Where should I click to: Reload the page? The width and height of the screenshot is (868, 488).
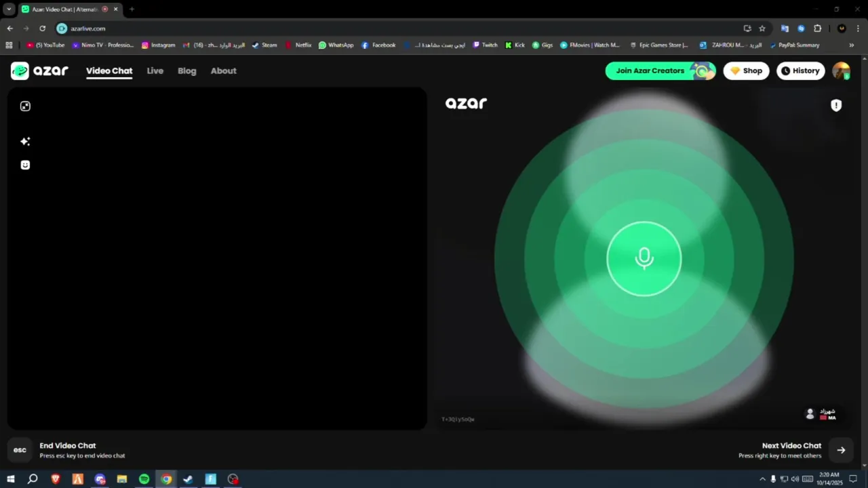(42, 28)
